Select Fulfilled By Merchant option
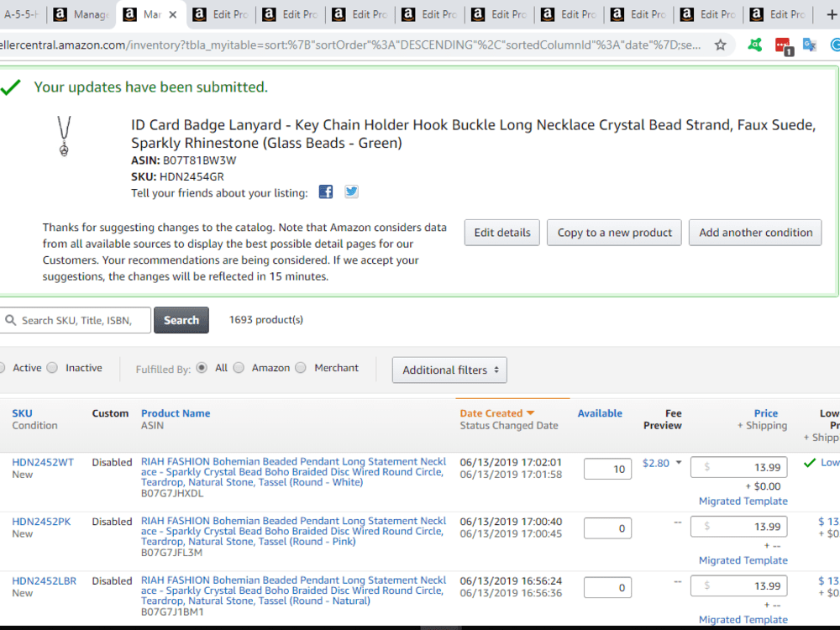Viewport: 840px width, 630px height. tap(301, 368)
